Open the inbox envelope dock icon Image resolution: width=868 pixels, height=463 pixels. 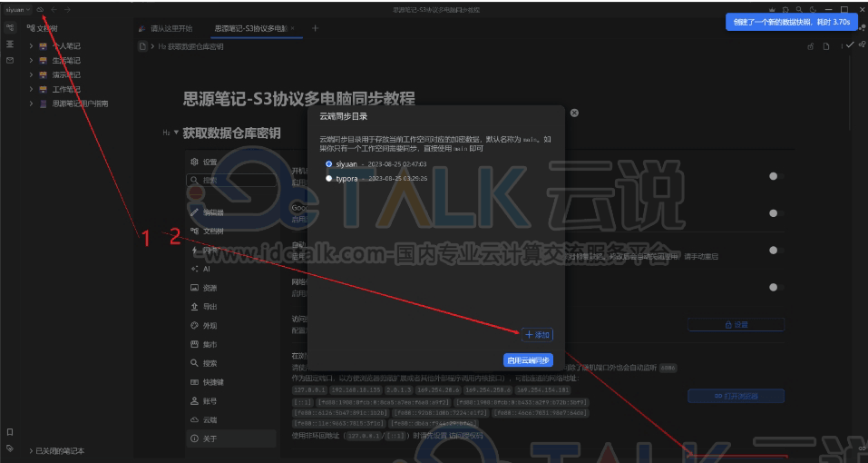click(x=10, y=60)
